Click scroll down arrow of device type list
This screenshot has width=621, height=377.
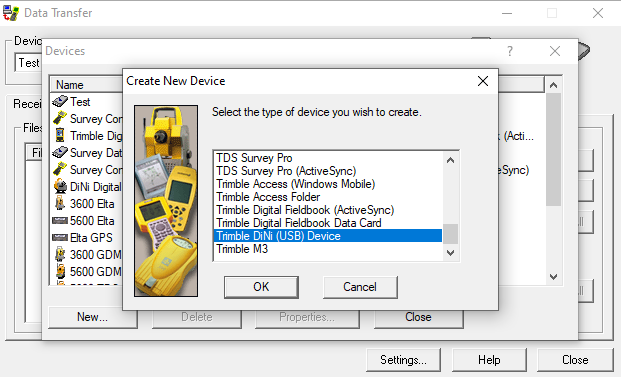450,253
